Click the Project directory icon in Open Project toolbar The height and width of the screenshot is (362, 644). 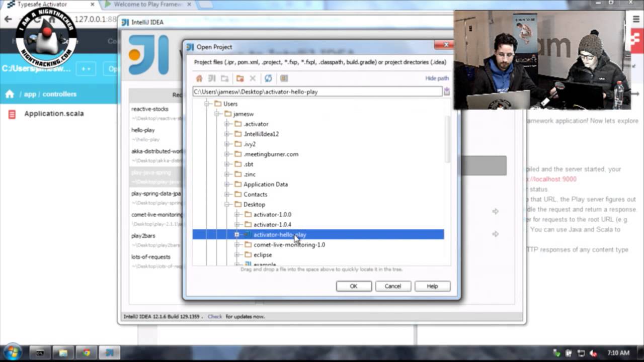point(212,78)
